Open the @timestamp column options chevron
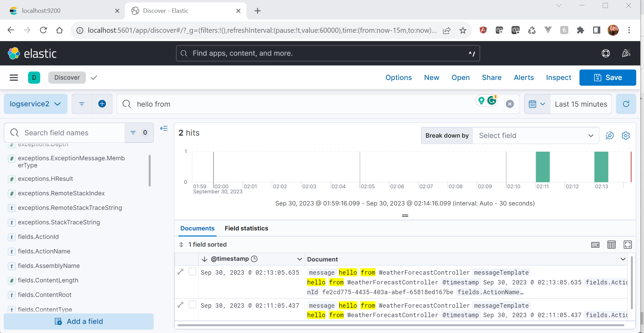This screenshot has height=333, width=644. [299, 259]
